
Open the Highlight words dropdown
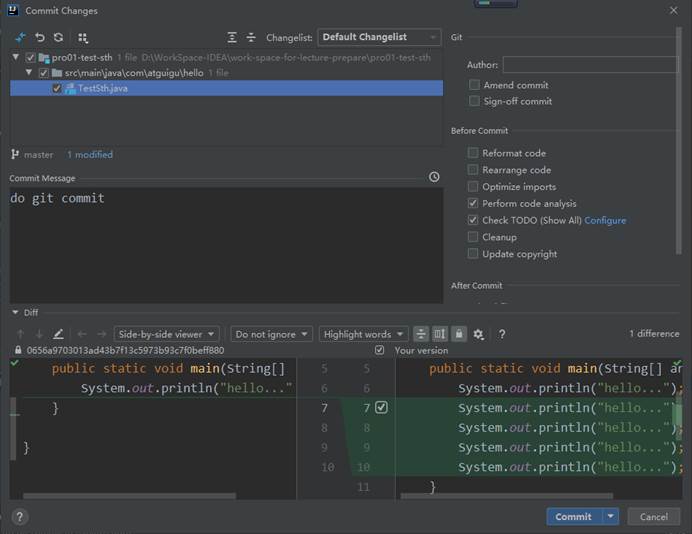click(363, 334)
